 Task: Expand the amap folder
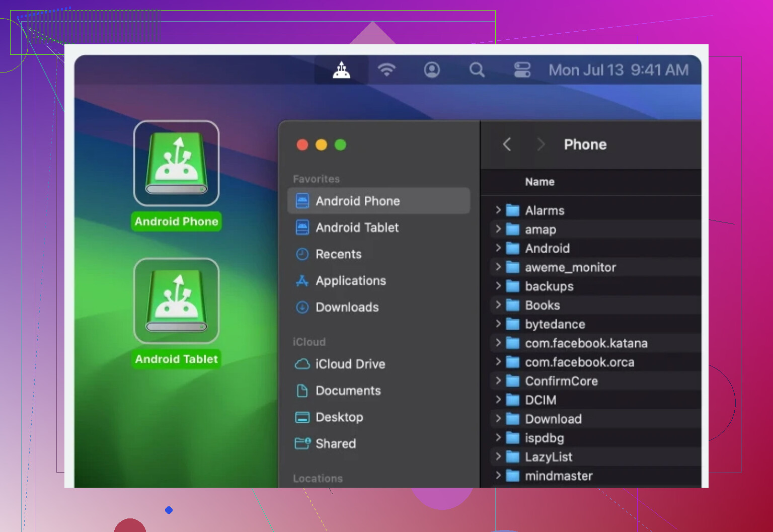pos(498,229)
